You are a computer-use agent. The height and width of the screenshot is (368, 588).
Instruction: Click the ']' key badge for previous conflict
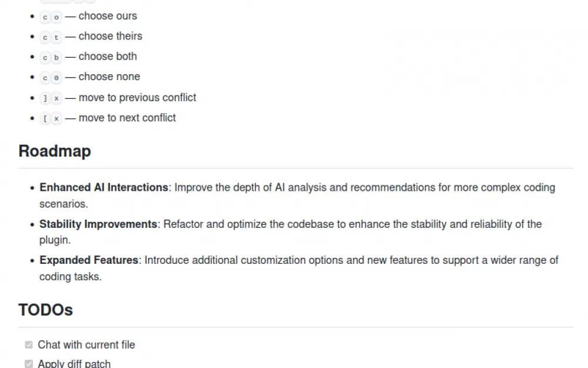point(45,98)
